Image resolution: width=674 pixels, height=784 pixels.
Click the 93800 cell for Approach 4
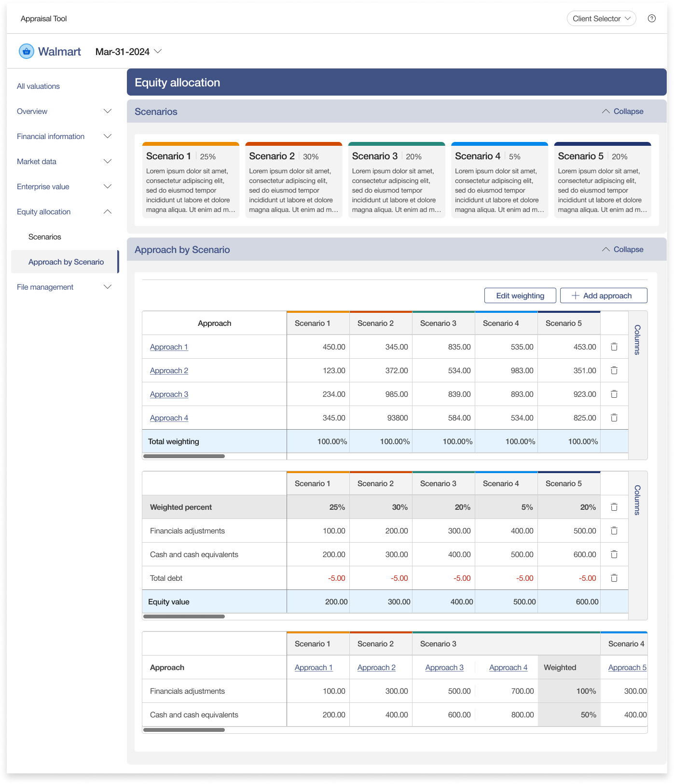pos(381,418)
